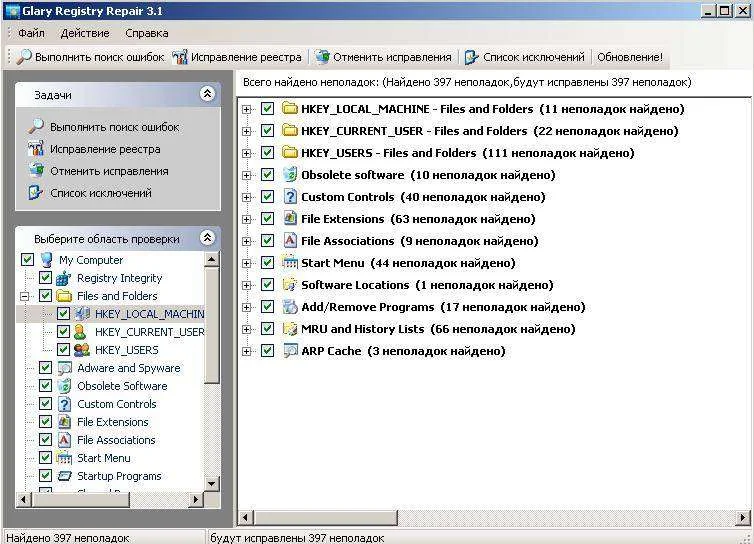
Task: Collapse the Files and Folders tree node
Action: click(x=25, y=296)
